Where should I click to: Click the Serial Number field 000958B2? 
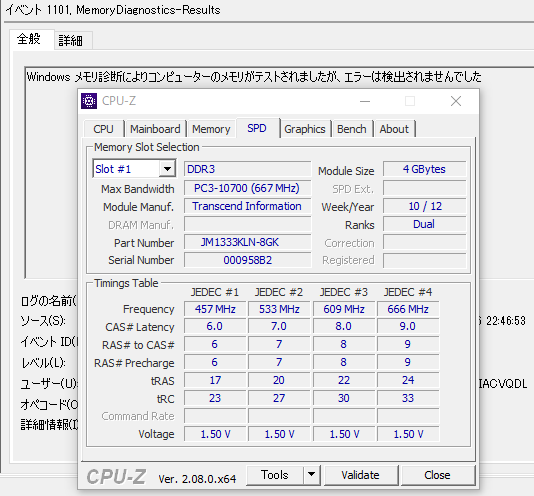(248, 260)
